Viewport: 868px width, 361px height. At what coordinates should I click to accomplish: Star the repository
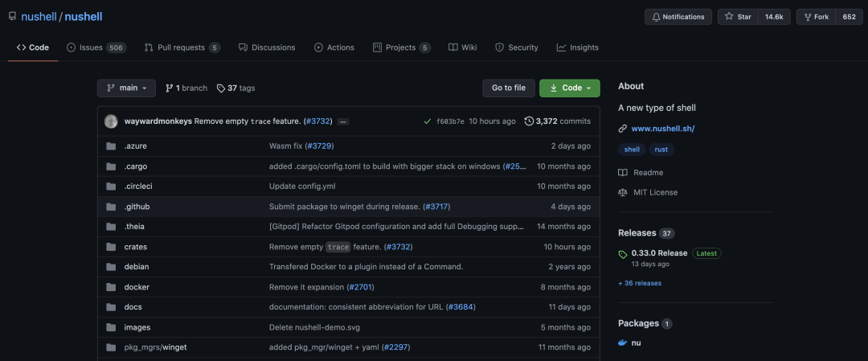738,17
